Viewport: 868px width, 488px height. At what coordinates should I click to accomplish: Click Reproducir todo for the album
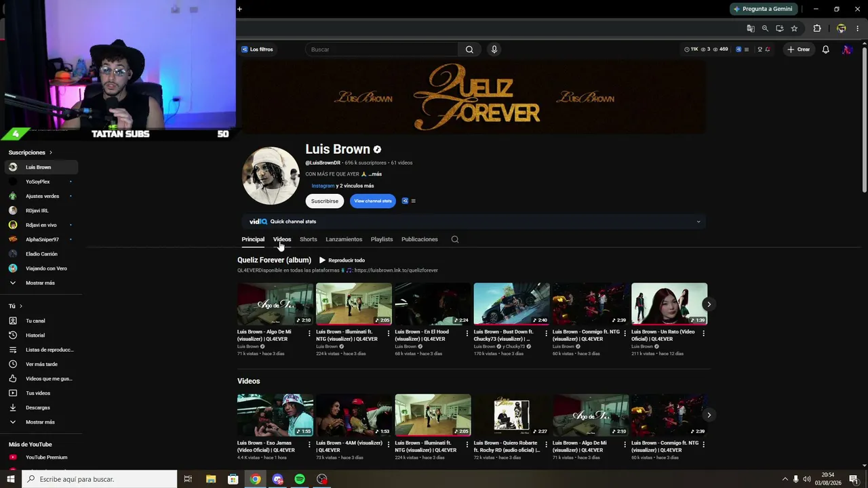(x=342, y=260)
